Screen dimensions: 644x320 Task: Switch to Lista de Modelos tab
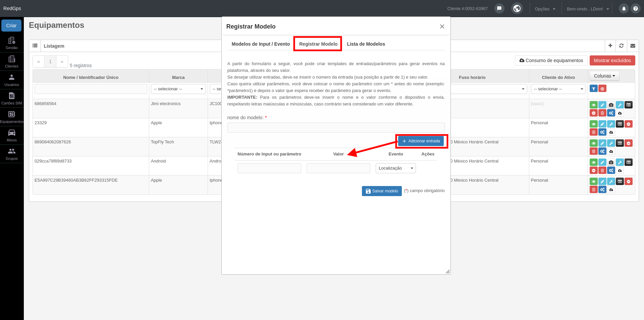[x=366, y=44]
